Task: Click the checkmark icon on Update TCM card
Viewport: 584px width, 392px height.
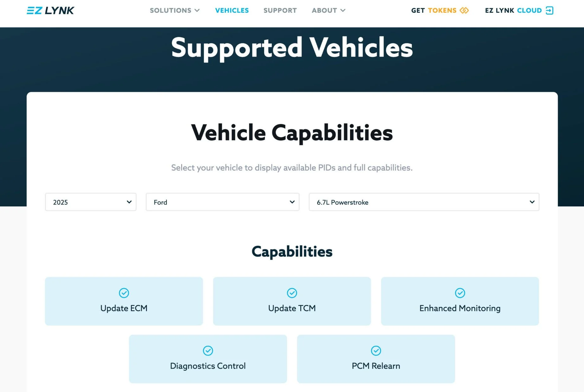Action: (x=292, y=293)
